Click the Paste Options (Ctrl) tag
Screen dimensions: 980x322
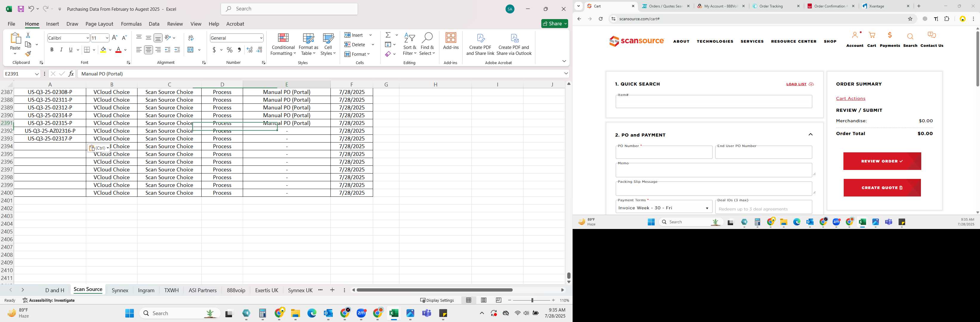click(x=99, y=148)
